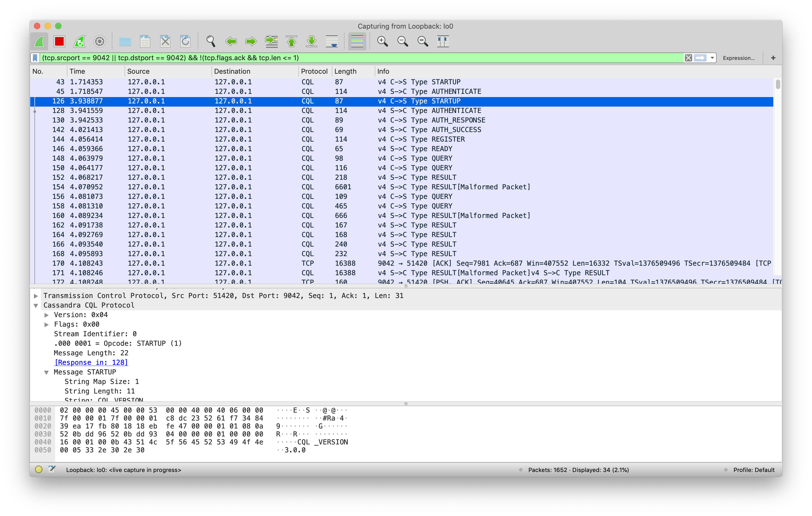This screenshot has height=516, width=812.
Task: Open the Expression dialog
Action: point(739,58)
